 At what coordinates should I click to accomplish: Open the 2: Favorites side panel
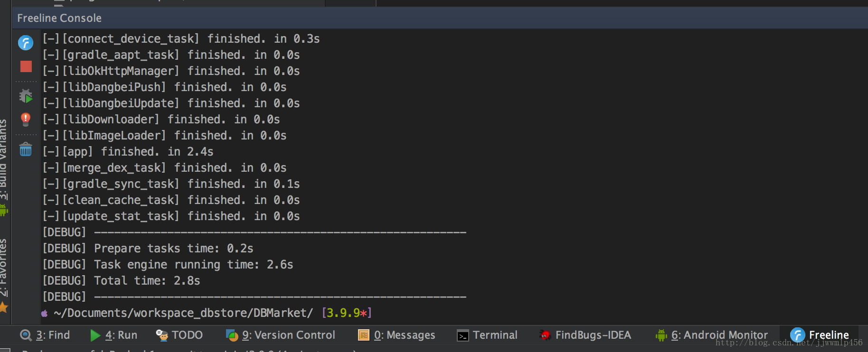point(4,268)
